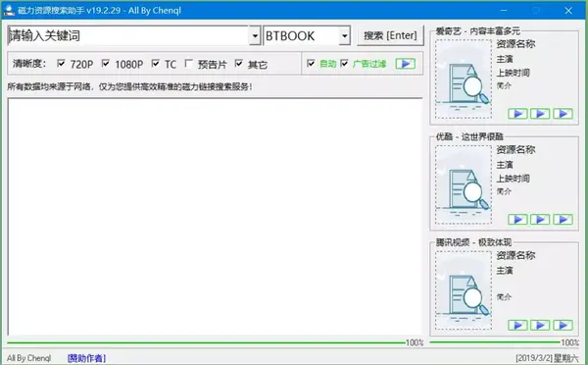Click the right side progress bar
588x365 pixels.
pyautogui.click(x=495, y=342)
